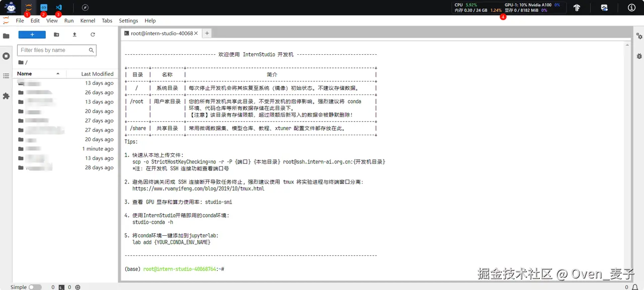644x290 pixels.
Task: Open the View menu
Action: (52, 21)
